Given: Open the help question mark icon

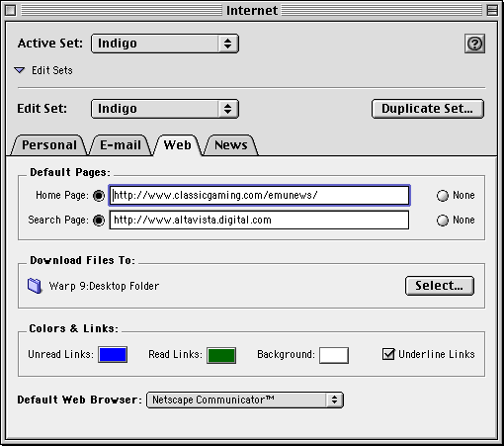Looking at the screenshot, I should coord(474,44).
